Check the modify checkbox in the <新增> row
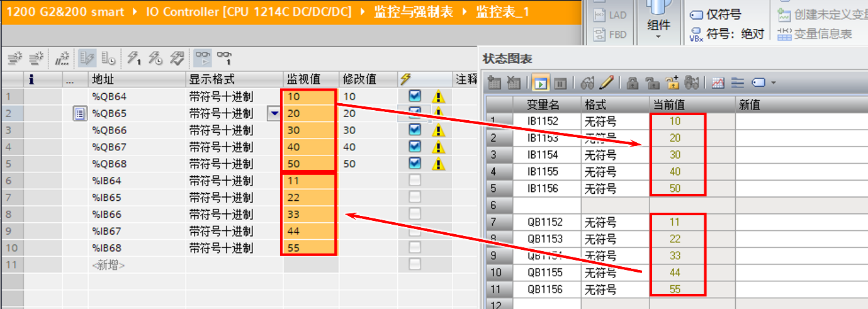The height and width of the screenshot is (309, 868). click(415, 264)
